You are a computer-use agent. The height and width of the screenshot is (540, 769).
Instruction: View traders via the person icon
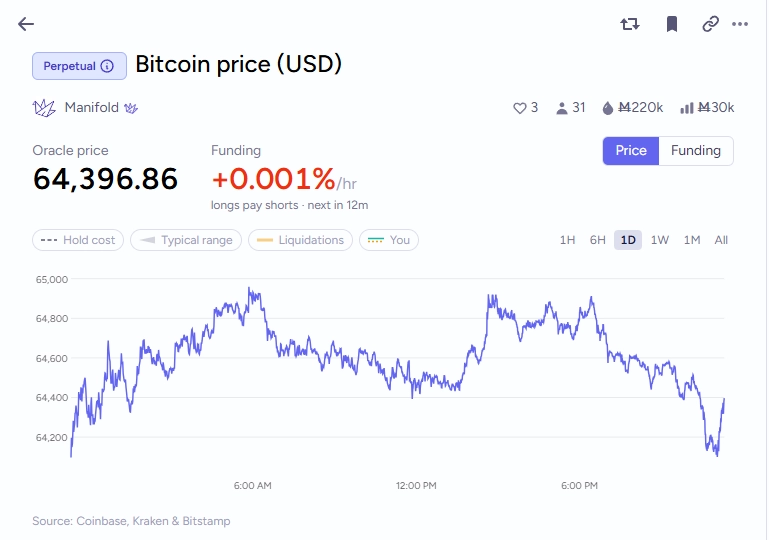(562, 108)
